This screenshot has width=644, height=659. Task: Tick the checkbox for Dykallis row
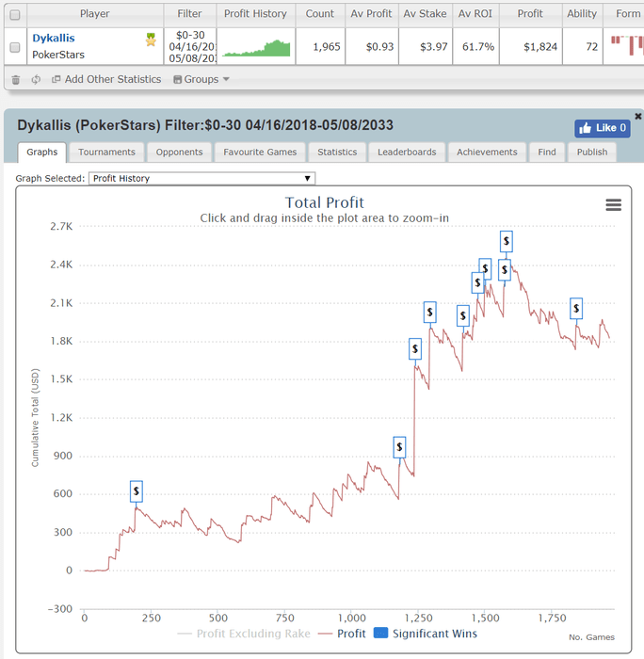click(x=15, y=47)
